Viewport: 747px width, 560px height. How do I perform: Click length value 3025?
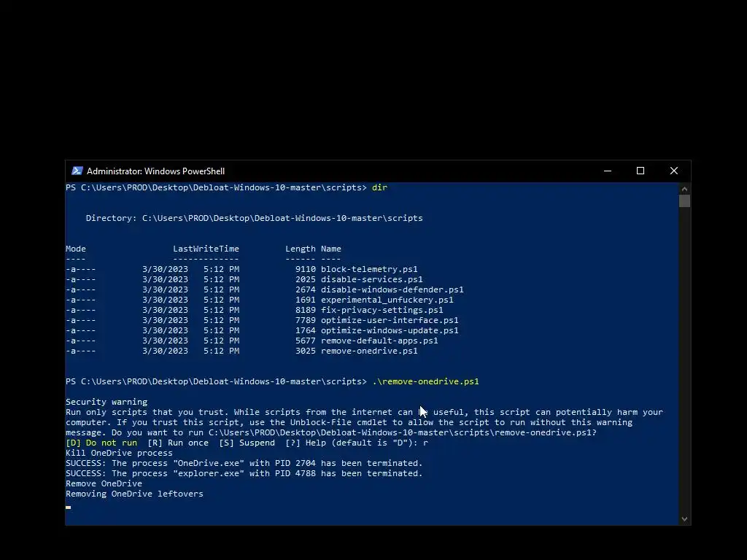pos(306,351)
